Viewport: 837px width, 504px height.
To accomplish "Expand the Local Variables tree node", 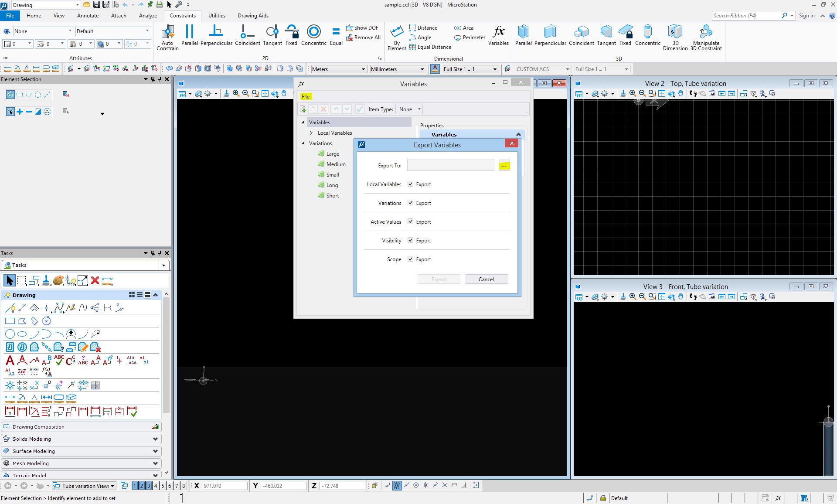I will tap(311, 133).
